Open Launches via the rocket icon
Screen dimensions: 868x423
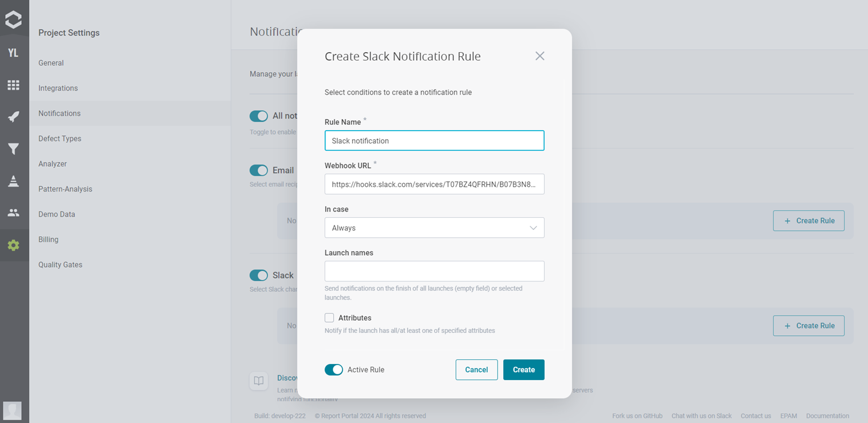click(x=13, y=117)
